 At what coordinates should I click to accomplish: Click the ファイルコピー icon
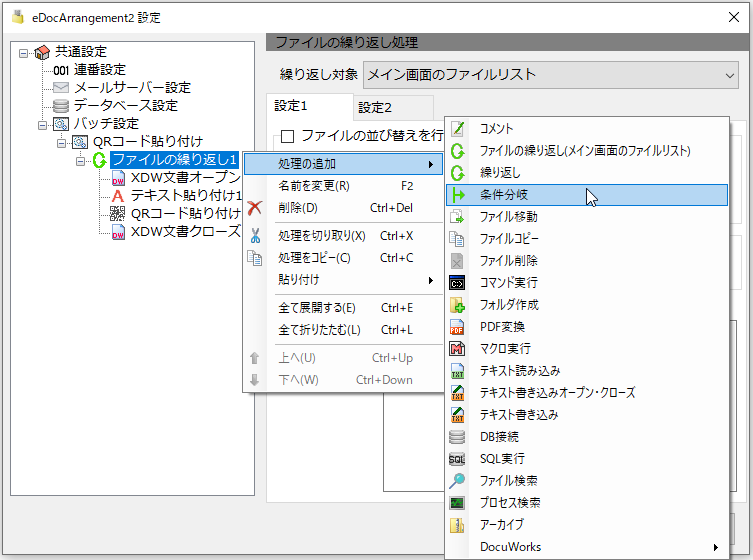click(457, 239)
